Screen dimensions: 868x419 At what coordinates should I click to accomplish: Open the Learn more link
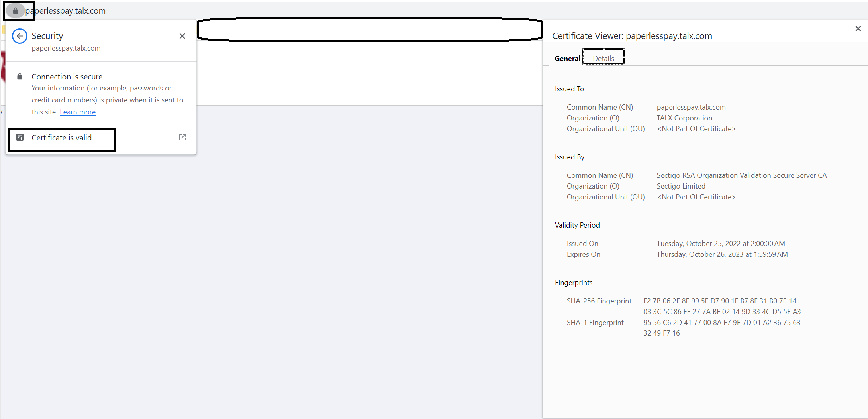point(78,112)
